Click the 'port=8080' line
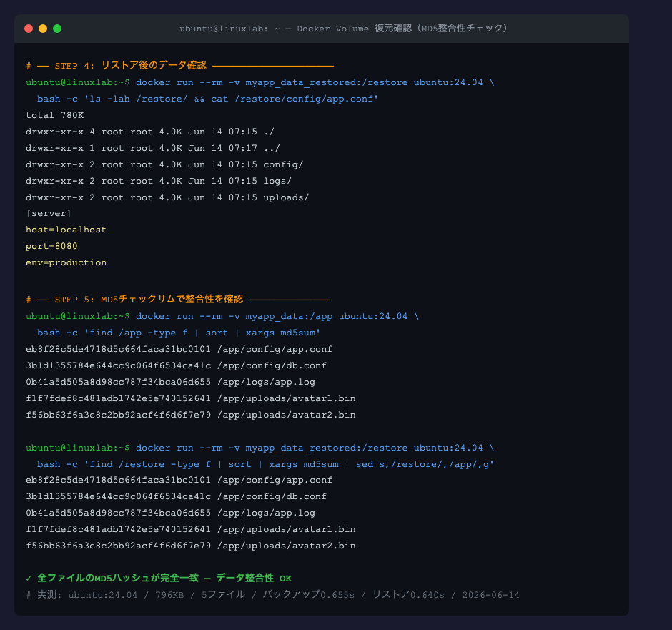This screenshot has height=630, width=672. [51, 247]
